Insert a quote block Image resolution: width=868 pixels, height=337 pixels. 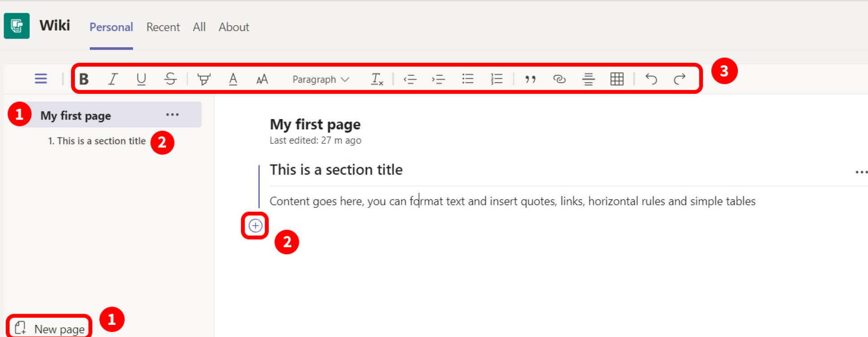click(x=530, y=80)
